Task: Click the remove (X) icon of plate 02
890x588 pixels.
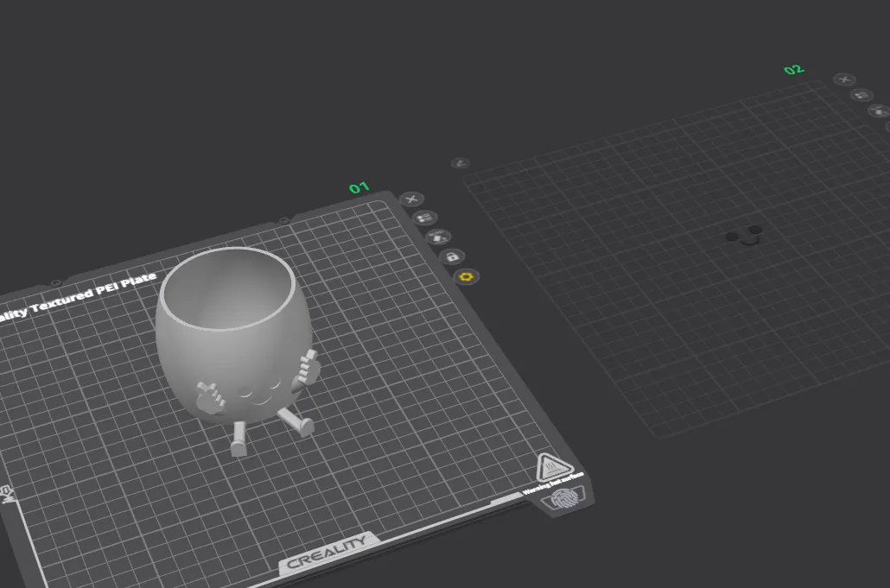Action: (x=844, y=79)
